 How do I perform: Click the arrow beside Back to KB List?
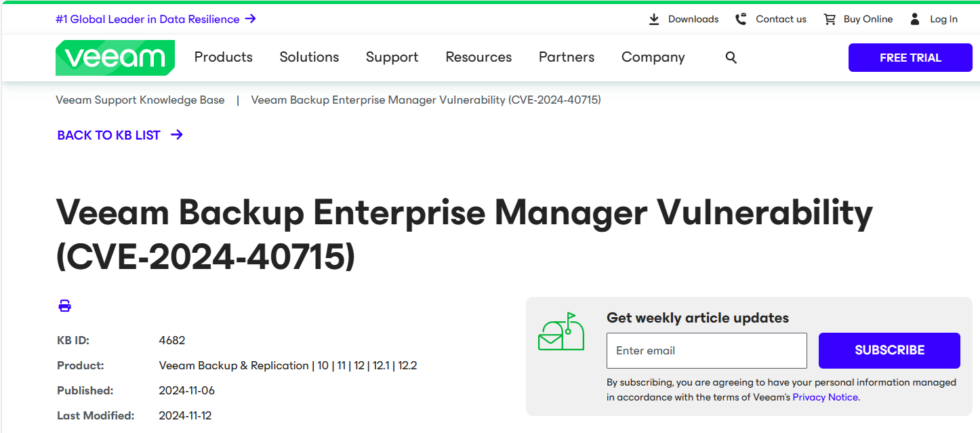(x=177, y=135)
